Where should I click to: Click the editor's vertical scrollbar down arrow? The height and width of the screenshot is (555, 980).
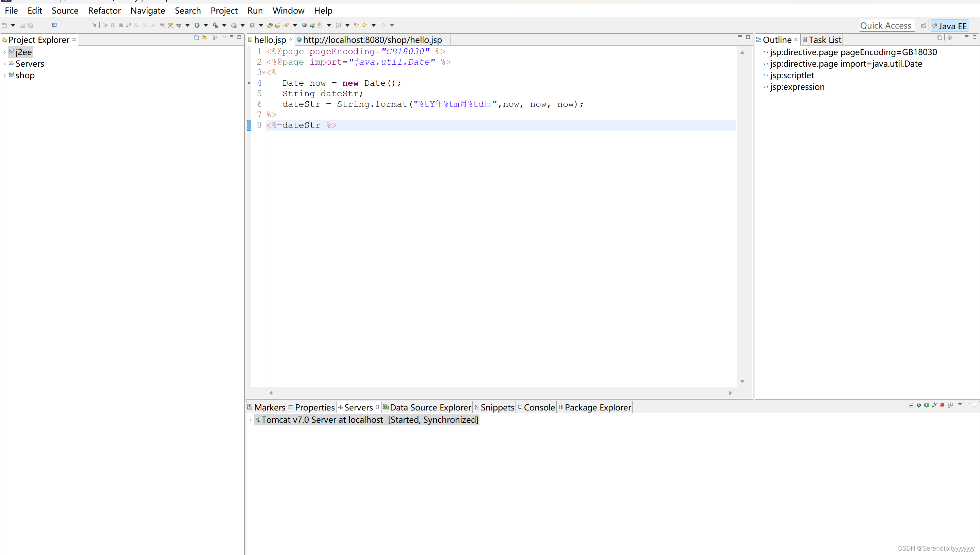point(742,381)
